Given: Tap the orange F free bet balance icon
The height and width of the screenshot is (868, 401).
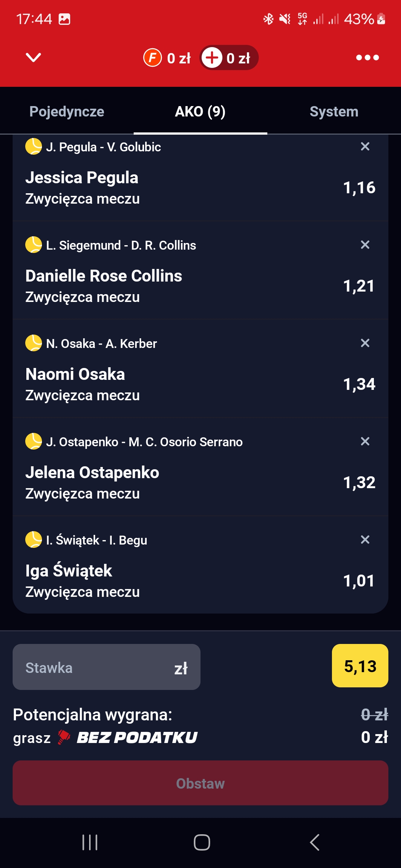Looking at the screenshot, I should point(153,57).
